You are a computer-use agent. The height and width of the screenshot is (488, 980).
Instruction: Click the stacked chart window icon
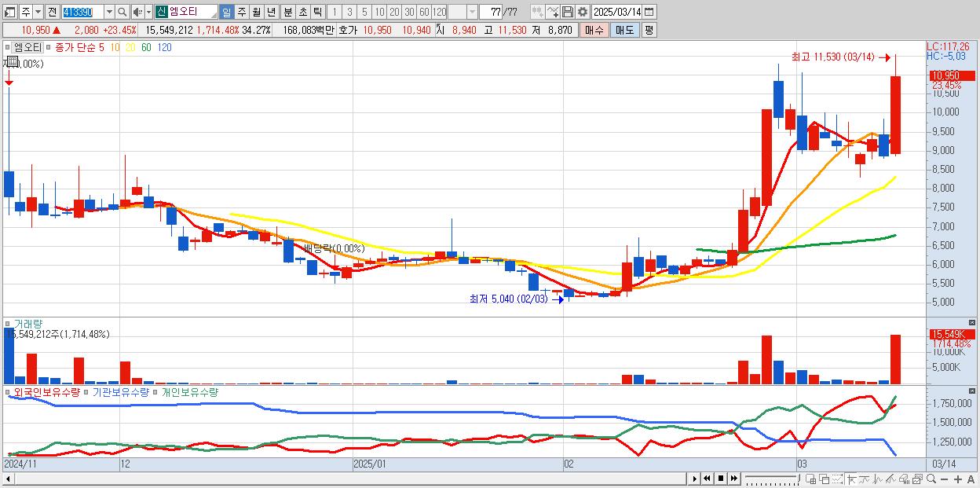coord(917,479)
